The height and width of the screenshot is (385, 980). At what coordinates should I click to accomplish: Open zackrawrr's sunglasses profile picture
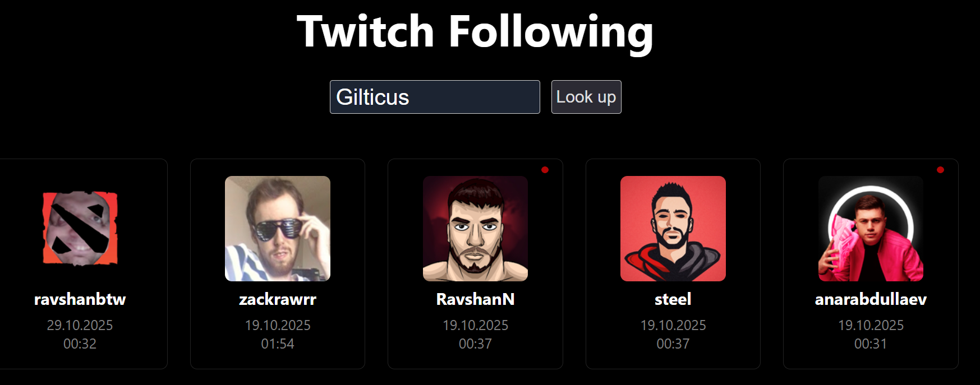(278, 229)
